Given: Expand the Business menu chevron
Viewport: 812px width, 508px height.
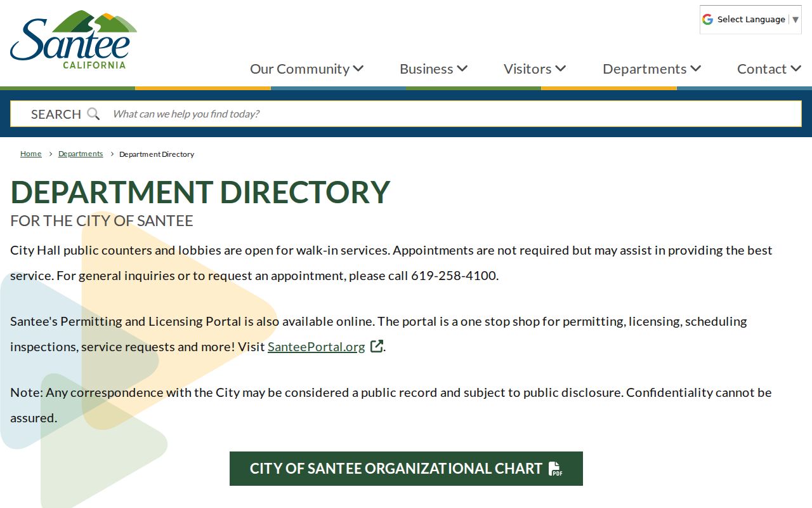Looking at the screenshot, I should [462, 69].
